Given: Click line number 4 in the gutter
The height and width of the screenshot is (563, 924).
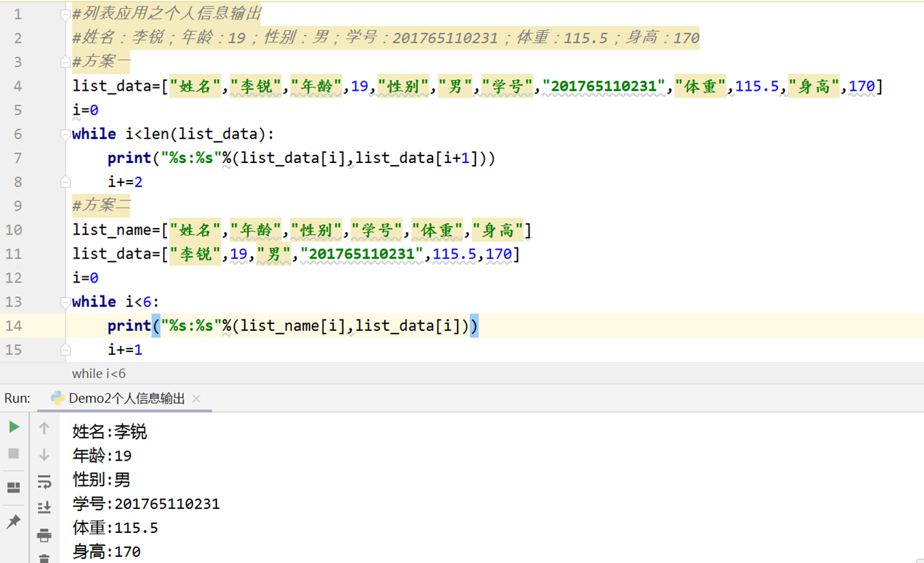Looking at the screenshot, I should coord(18,86).
